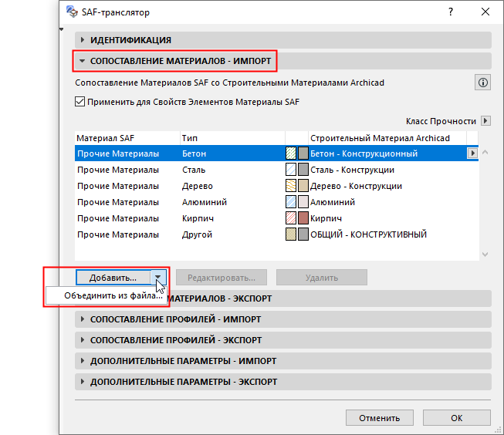Click the info icon beside material mapping description

point(483,83)
